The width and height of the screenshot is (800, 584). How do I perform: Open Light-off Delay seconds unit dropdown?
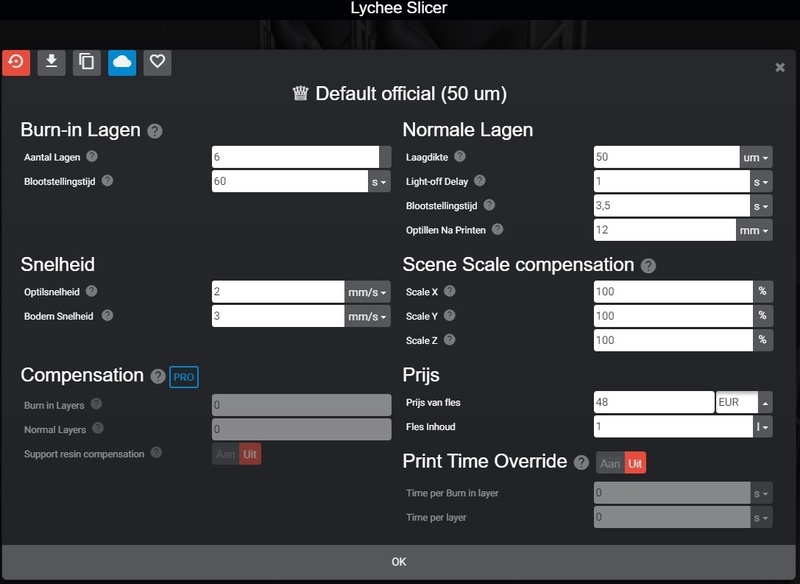(761, 182)
